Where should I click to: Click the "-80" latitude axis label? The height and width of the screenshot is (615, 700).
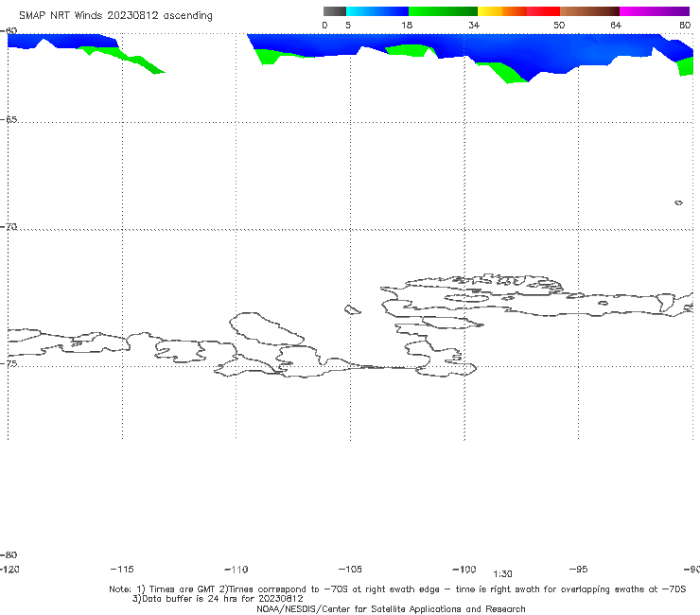(9, 554)
